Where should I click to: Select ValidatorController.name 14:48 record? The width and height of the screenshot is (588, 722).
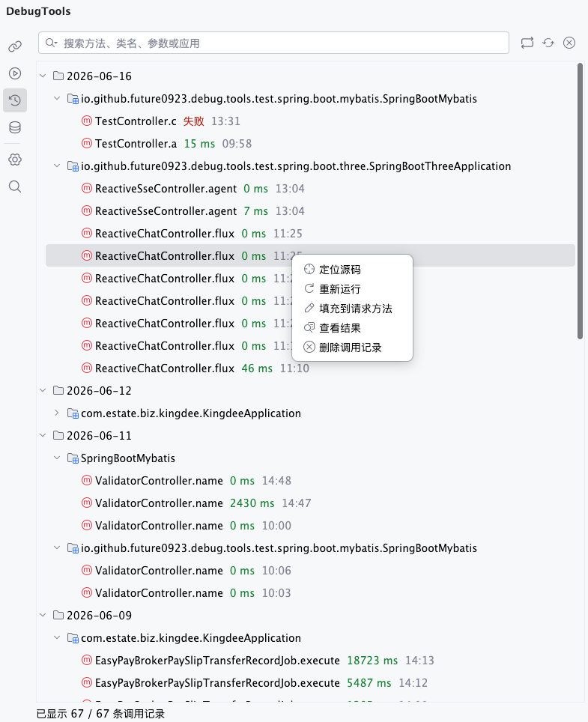pos(310,481)
